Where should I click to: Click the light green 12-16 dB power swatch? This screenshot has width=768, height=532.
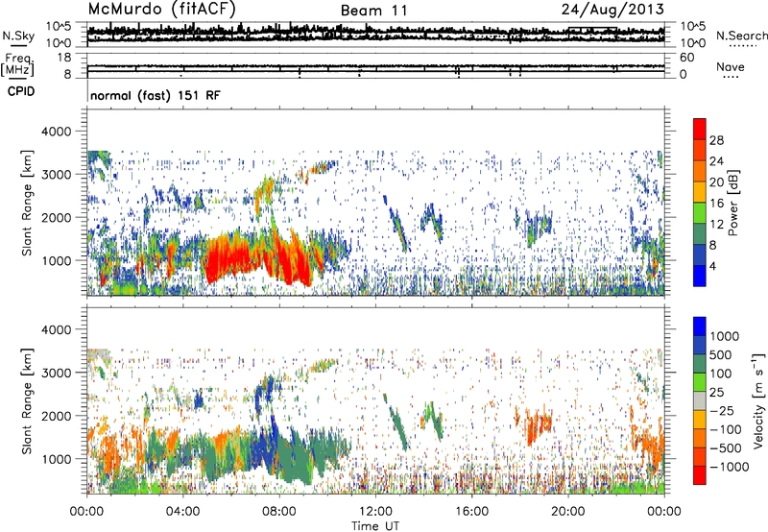pyautogui.click(x=700, y=213)
